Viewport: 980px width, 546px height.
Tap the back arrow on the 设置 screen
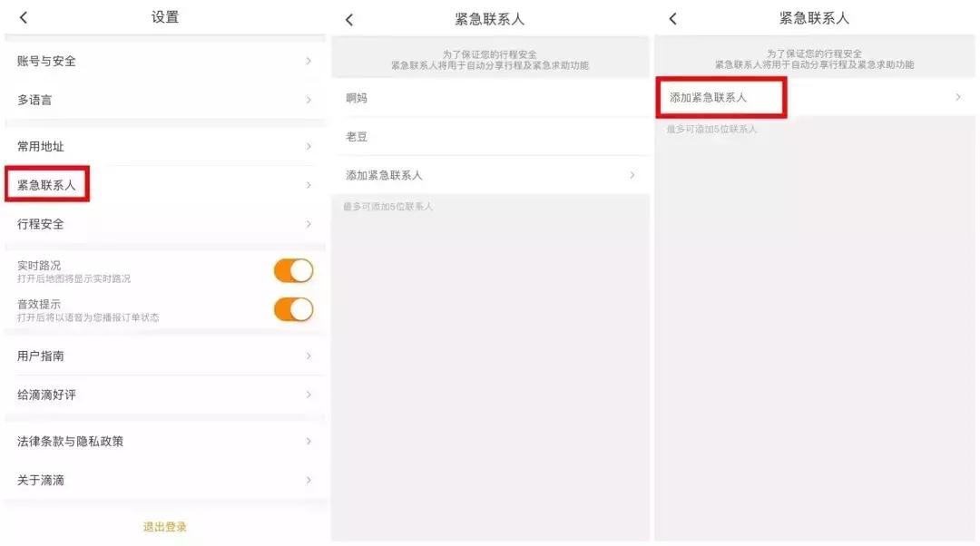23,16
